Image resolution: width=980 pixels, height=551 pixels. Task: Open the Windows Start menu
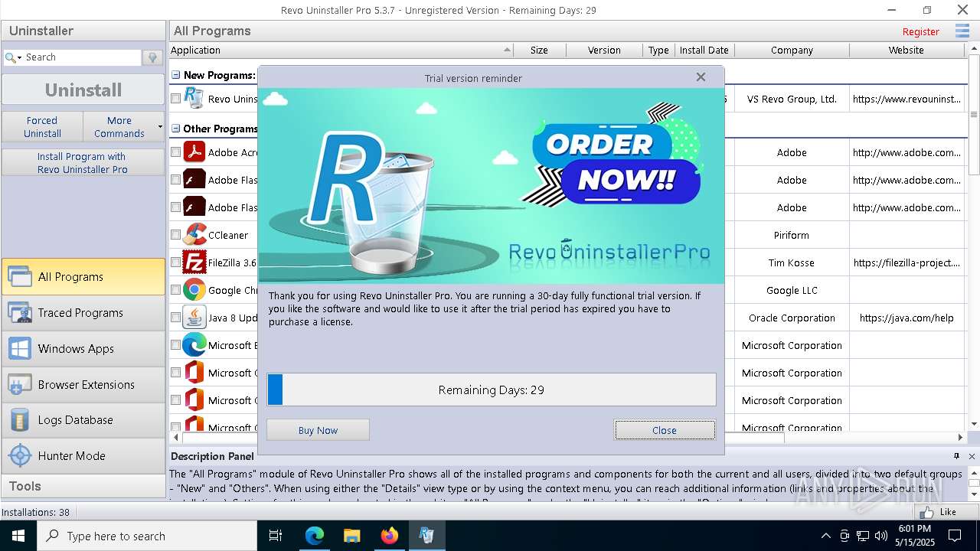(18, 536)
